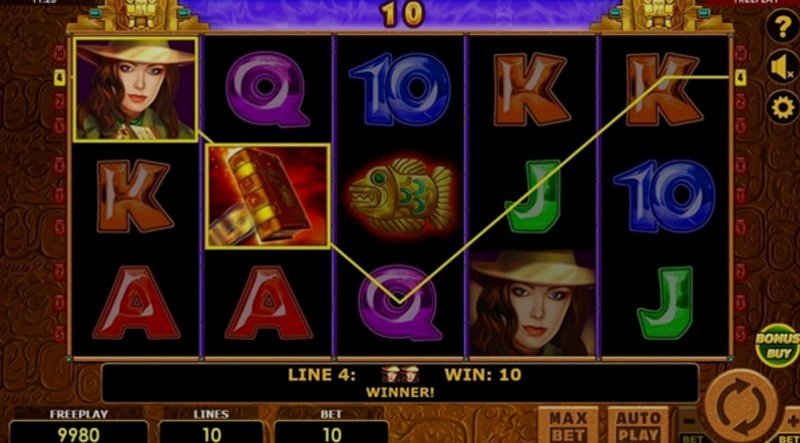Click the Max Bet button

point(568,425)
